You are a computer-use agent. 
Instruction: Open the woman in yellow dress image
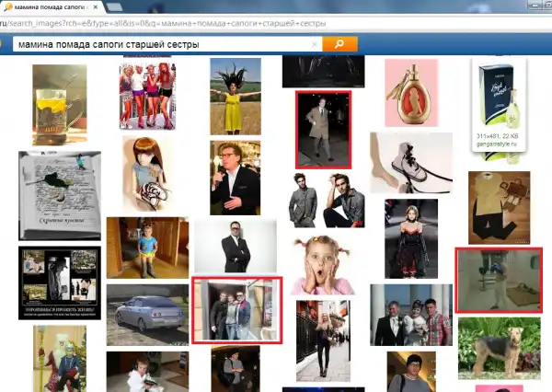235,96
